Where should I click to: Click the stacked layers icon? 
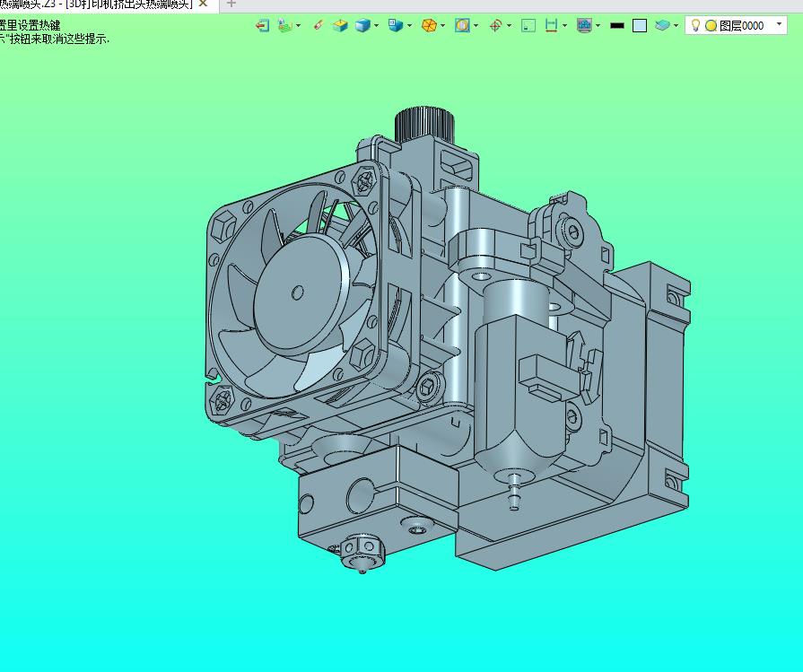pyautogui.click(x=662, y=25)
